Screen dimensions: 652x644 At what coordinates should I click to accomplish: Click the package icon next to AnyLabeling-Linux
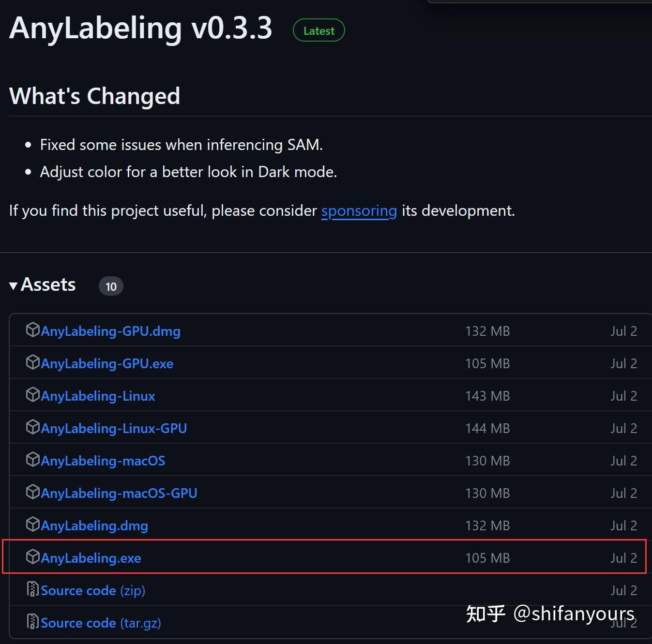[32, 395]
